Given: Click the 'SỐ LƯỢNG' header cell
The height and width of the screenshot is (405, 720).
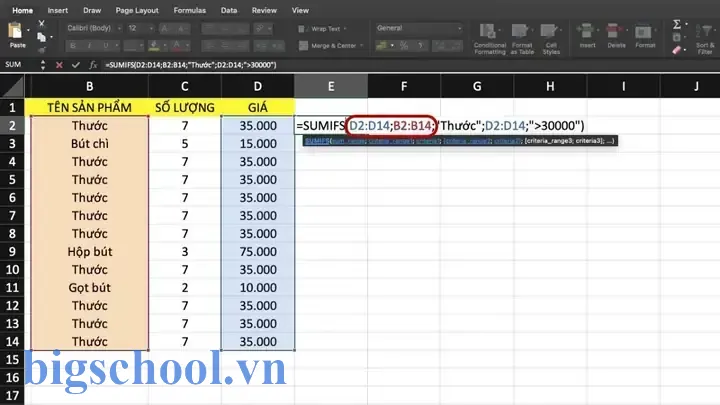Looking at the screenshot, I should [x=185, y=107].
